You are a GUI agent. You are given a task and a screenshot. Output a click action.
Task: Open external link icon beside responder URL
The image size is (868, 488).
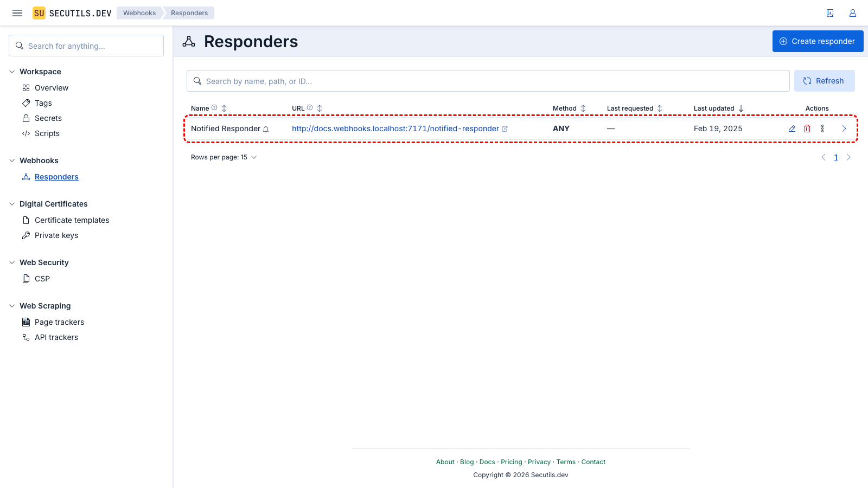click(x=505, y=129)
